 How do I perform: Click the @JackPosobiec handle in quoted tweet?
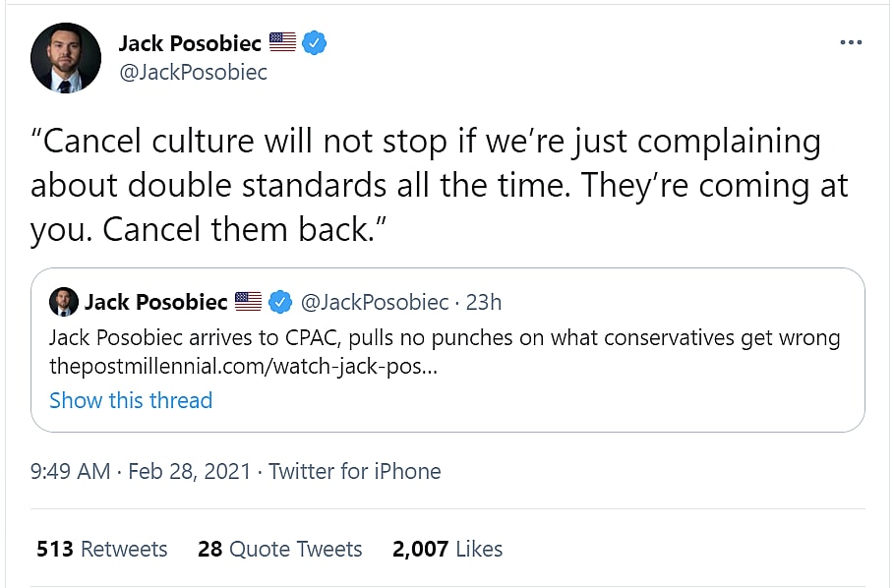point(372,302)
